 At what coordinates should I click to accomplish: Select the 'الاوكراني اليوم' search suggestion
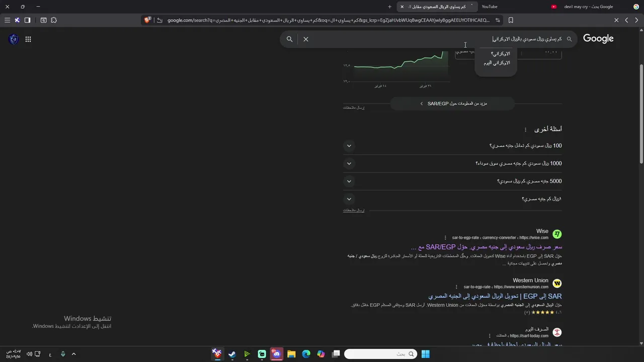point(497,63)
